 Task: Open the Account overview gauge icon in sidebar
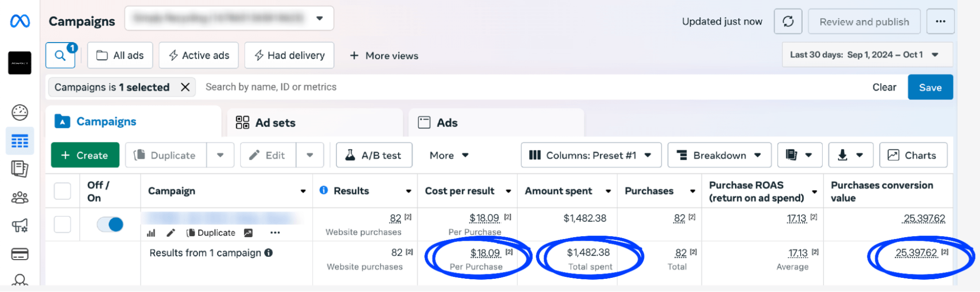pos(20,113)
